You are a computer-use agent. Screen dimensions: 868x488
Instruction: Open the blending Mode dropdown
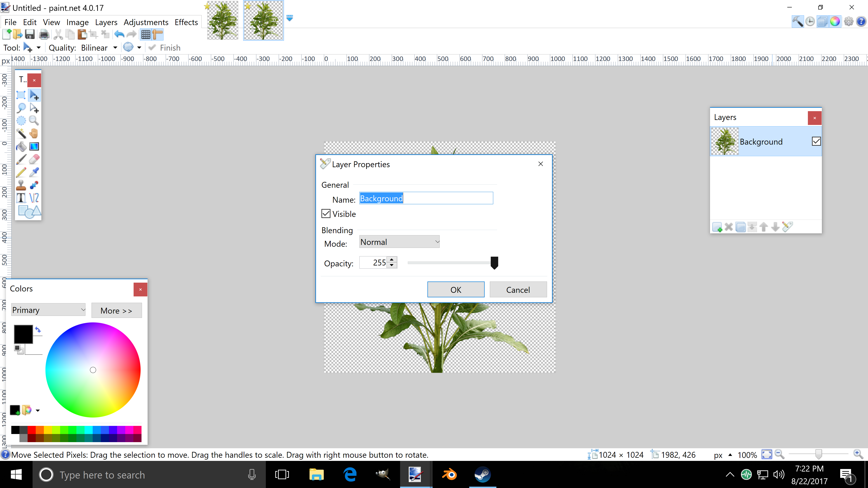(x=399, y=242)
